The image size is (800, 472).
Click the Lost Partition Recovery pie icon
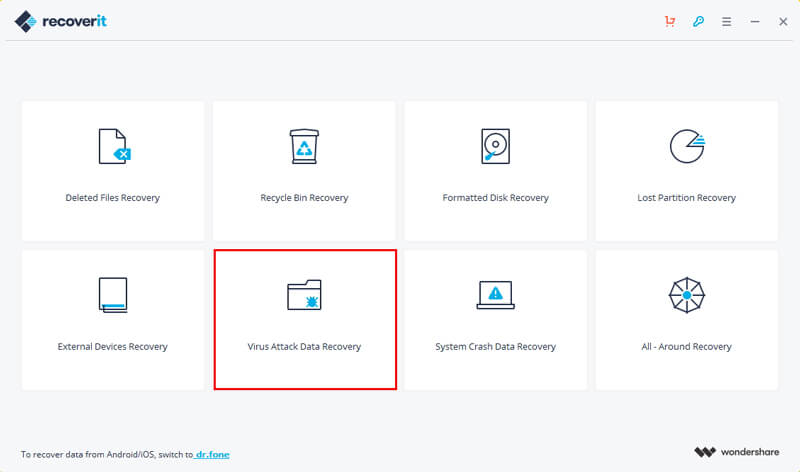point(687,146)
